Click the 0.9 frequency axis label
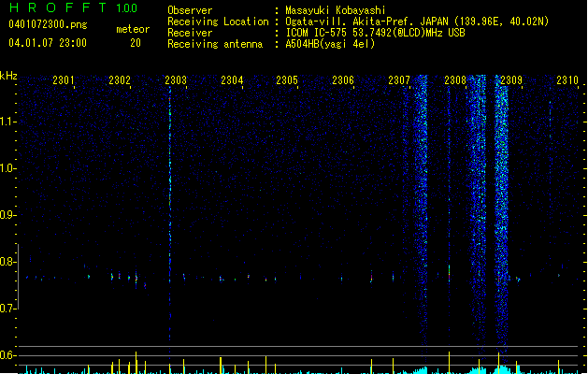Viewport: 588px width, 374px height. click(7, 215)
